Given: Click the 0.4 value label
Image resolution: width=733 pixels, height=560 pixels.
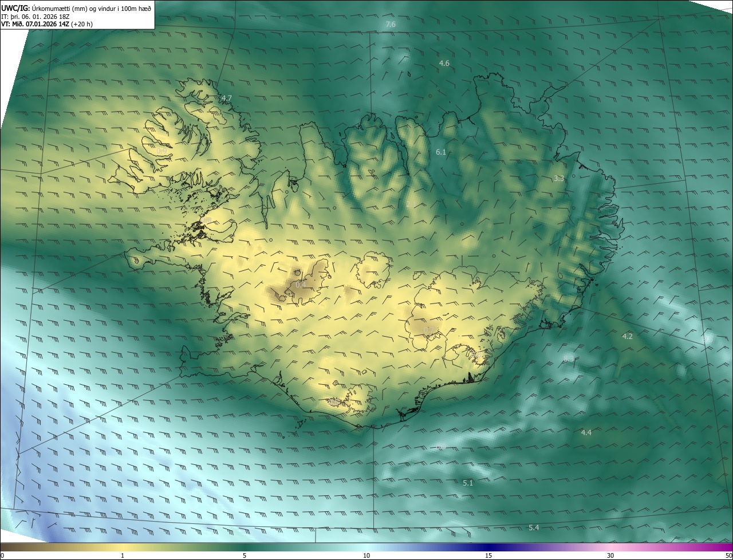Looking at the screenshot, I should point(301,285).
